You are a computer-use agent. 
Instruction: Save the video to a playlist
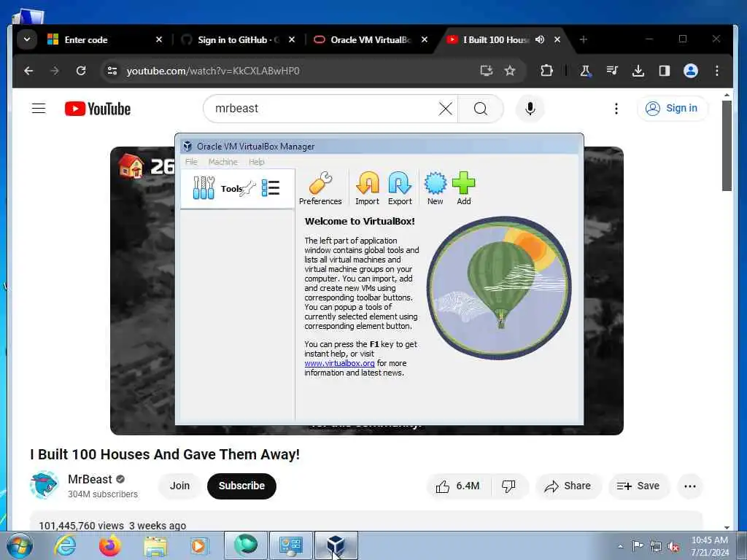(x=639, y=486)
